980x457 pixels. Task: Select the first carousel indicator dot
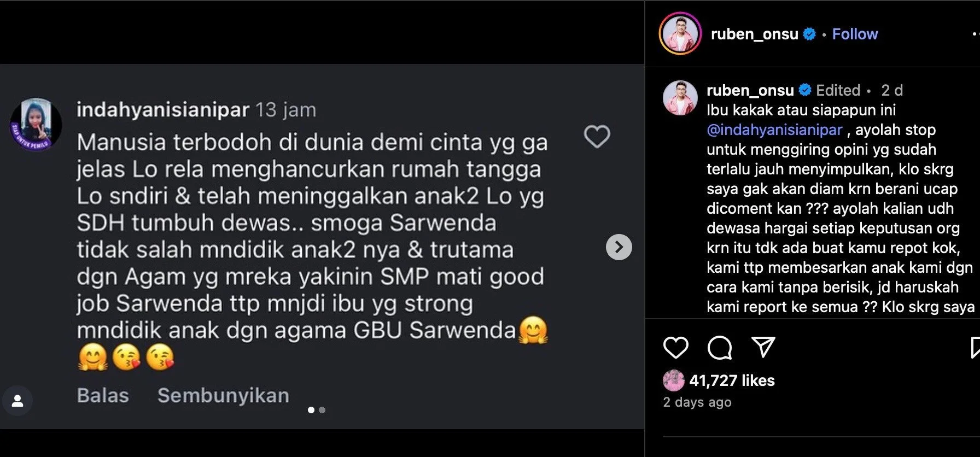[x=311, y=410]
